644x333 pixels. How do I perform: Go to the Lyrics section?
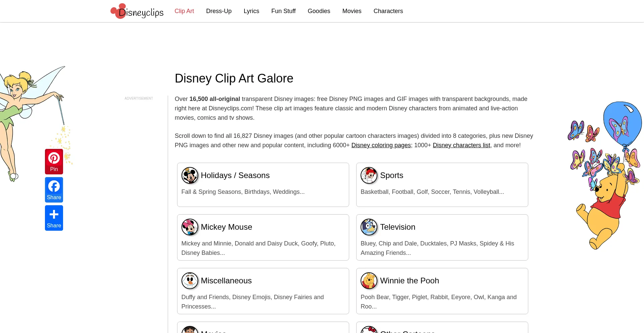pyautogui.click(x=251, y=11)
